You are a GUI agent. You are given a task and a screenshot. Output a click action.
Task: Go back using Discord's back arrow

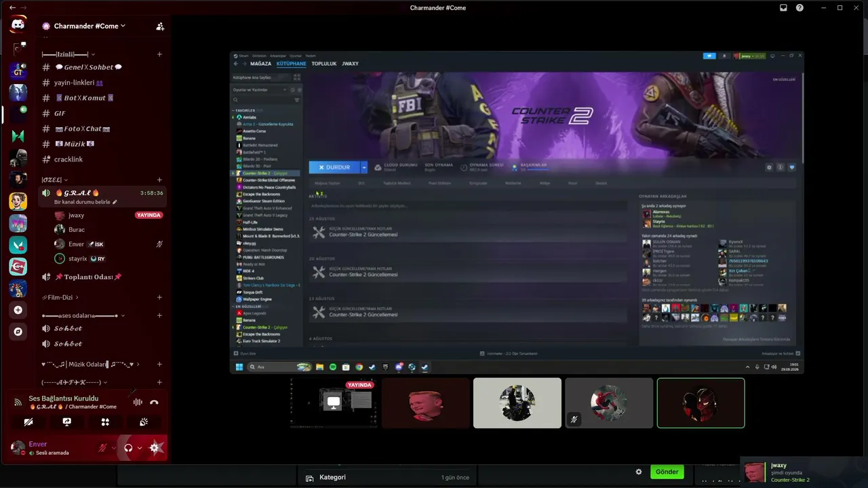click(x=12, y=7)
